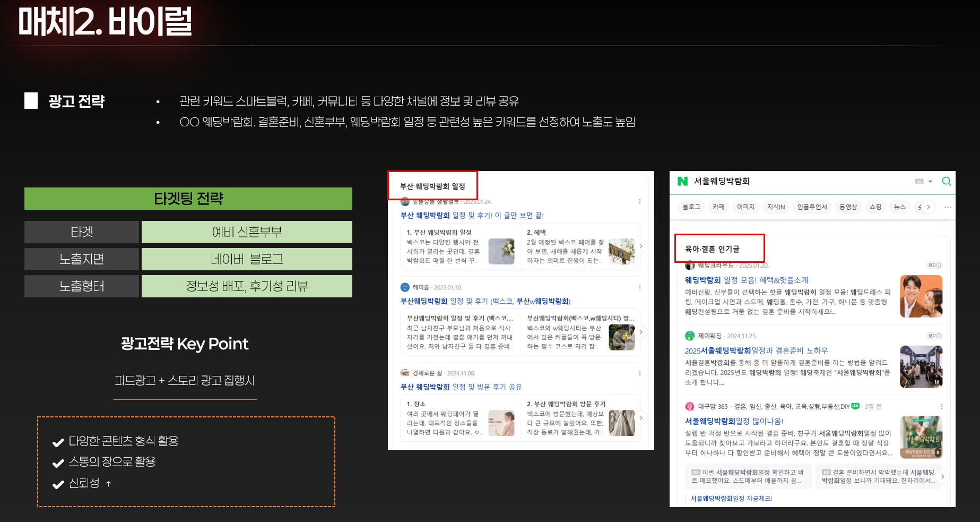The image size is (980, 522).
Task: Click the checkmark beside 다양한 콘텐츠 형식 활용
Action: (x=58, y=442)
